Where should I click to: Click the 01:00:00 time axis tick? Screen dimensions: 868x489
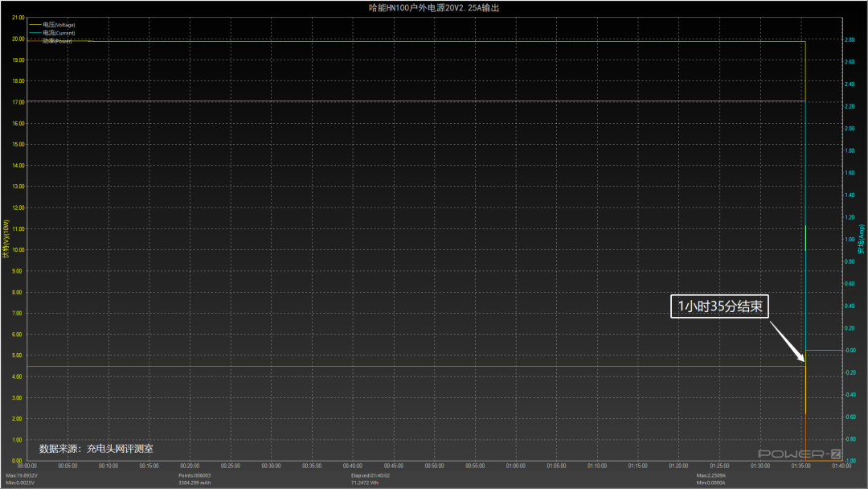click(515, 466)
